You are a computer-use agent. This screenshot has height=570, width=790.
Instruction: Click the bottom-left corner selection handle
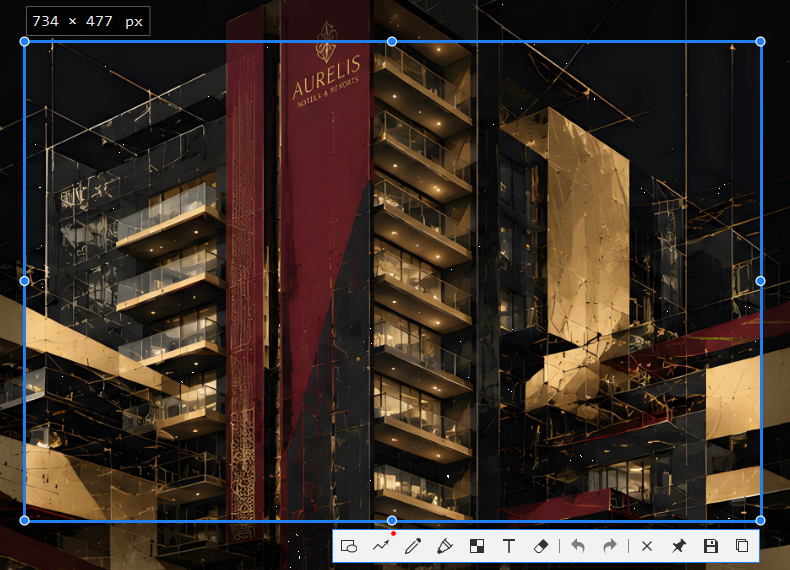(24, 521)
